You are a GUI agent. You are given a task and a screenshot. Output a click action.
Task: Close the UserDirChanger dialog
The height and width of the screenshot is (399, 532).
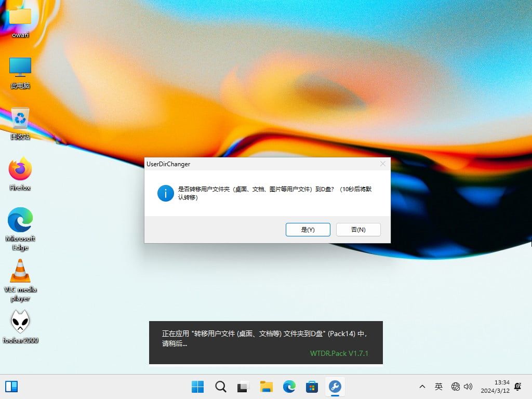coord(382,164)
